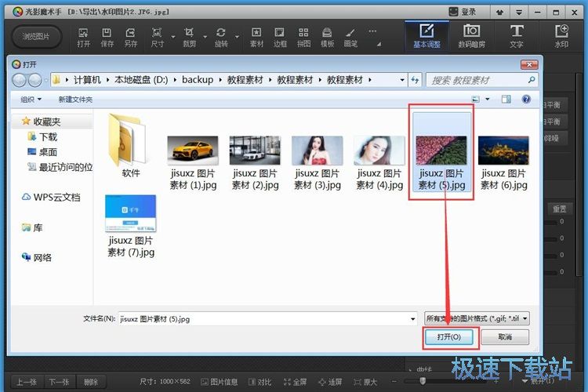Viewport: 588px width, 392px height.
Task: Click the skin shirt icon in title bar
Action: pos(499,13)
